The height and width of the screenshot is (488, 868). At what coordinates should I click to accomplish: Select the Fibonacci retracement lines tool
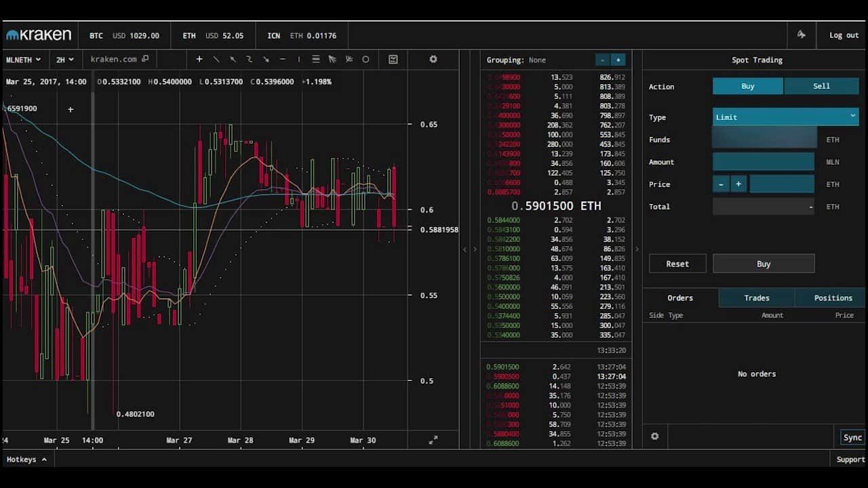click(x=316, y=60)
